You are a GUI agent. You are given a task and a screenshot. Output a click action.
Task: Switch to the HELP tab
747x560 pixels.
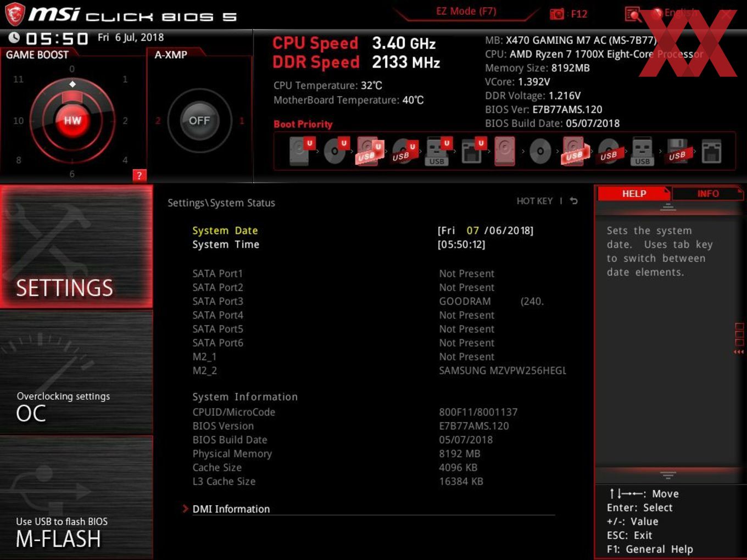coord(633,193)
